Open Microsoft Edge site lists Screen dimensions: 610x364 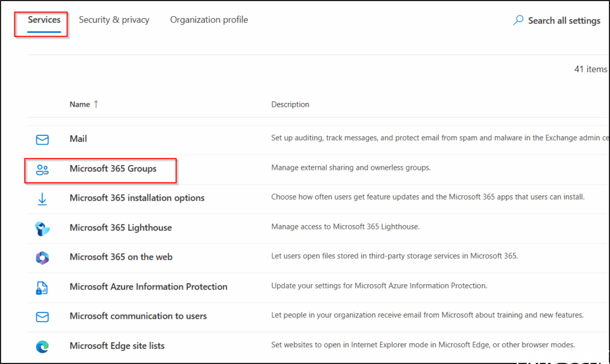click(x=117, y=346)
